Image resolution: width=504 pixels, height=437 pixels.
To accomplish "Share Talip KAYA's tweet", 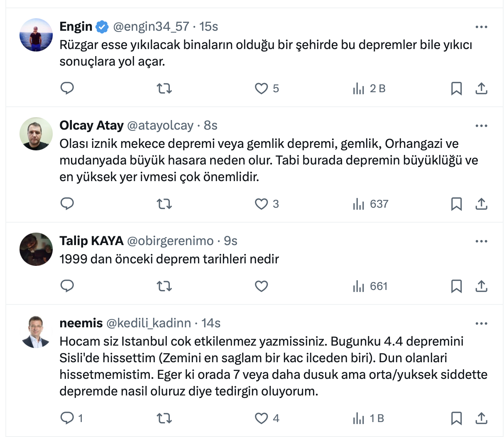I will click(481, 286).
